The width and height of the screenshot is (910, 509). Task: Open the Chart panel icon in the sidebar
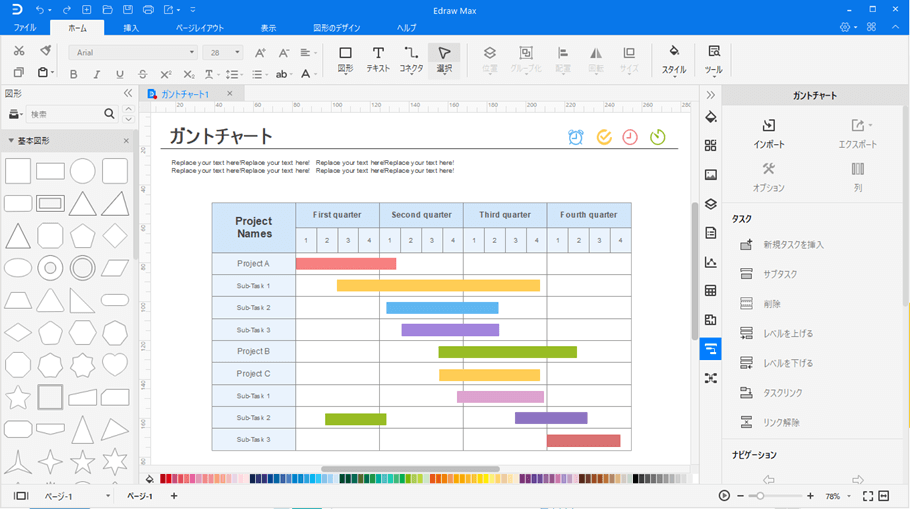click(x=711, y=262)
